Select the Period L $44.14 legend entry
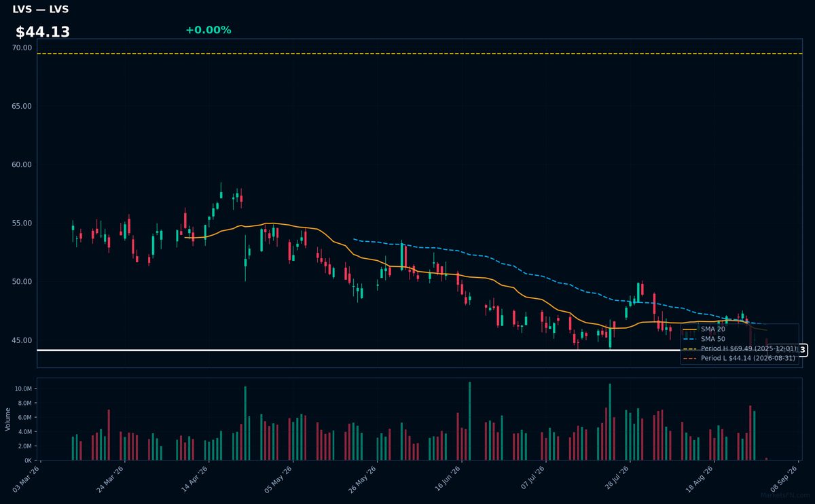 740,358
